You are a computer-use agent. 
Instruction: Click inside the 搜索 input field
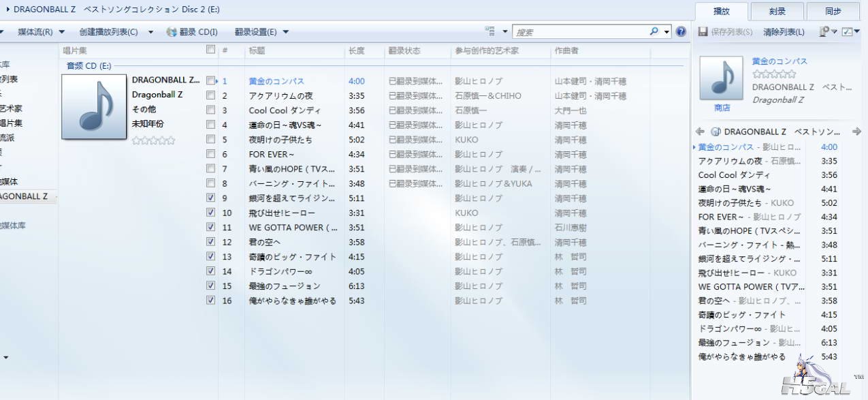579,31
